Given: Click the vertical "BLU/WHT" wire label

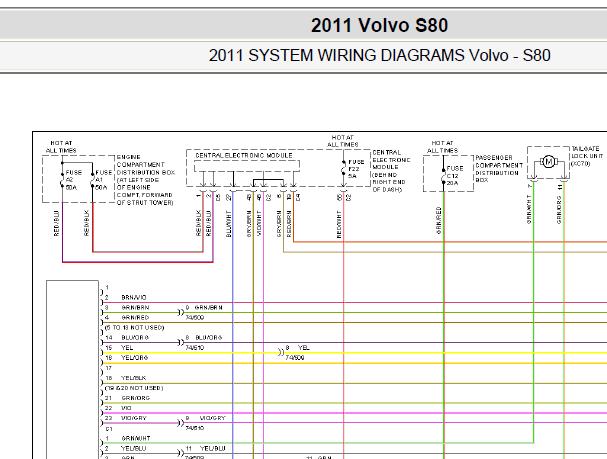Looking at the screenshot, I should [x=229, y=224].
